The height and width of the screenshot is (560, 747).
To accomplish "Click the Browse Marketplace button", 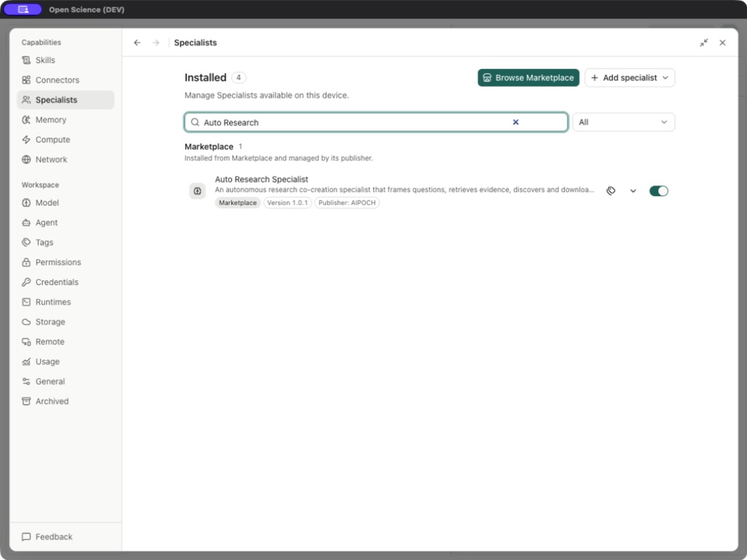I will tap(528, 77).
